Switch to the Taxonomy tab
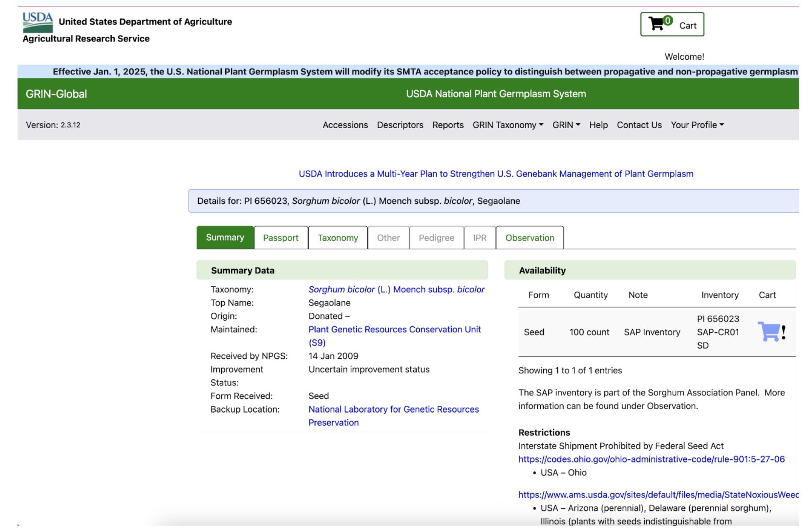The image size is (810, 532). coord(337,238)
